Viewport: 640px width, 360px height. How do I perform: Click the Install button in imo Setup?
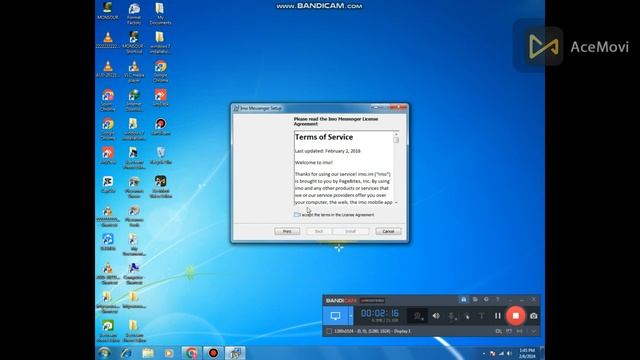coord(351,231)
